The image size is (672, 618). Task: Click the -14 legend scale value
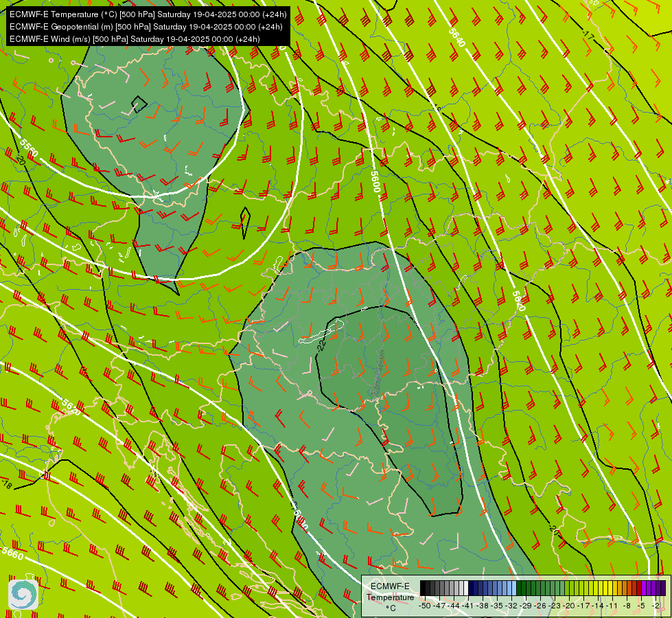(x=598, y=606)
